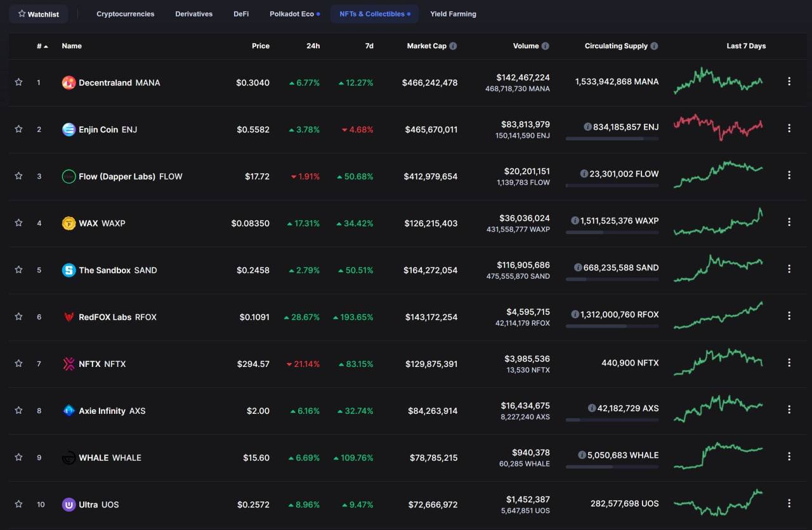Open the three-dot menu for Enjin Coin
This screenshot has height=530, width=812.
click(789, 128)
